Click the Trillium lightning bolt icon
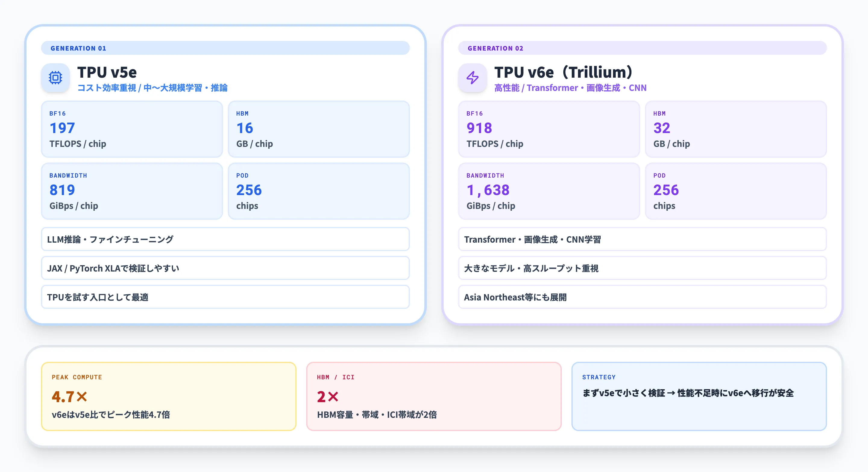Screen dimensions: 868x472 tap(472, 78)
